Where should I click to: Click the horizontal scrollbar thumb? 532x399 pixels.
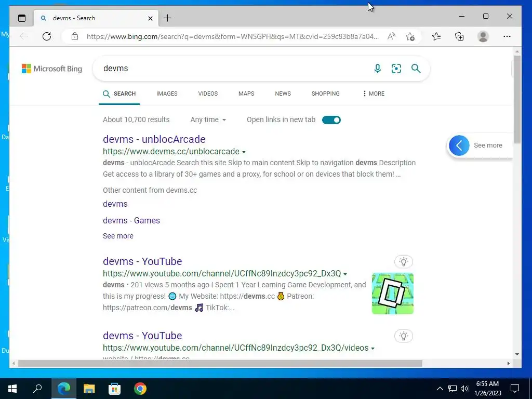(x=220, y=363)
